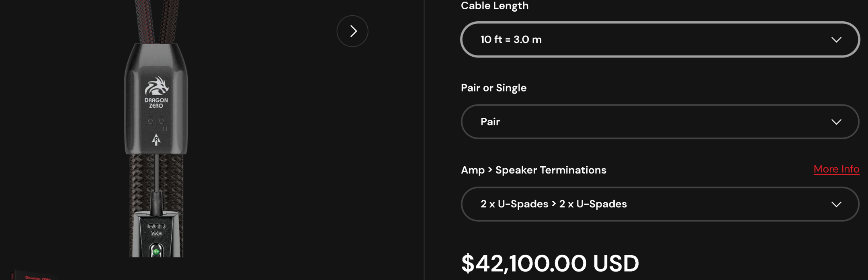868x280 pixels.
Task: Click the Pair or Single label
Action: tap(493, 88)
